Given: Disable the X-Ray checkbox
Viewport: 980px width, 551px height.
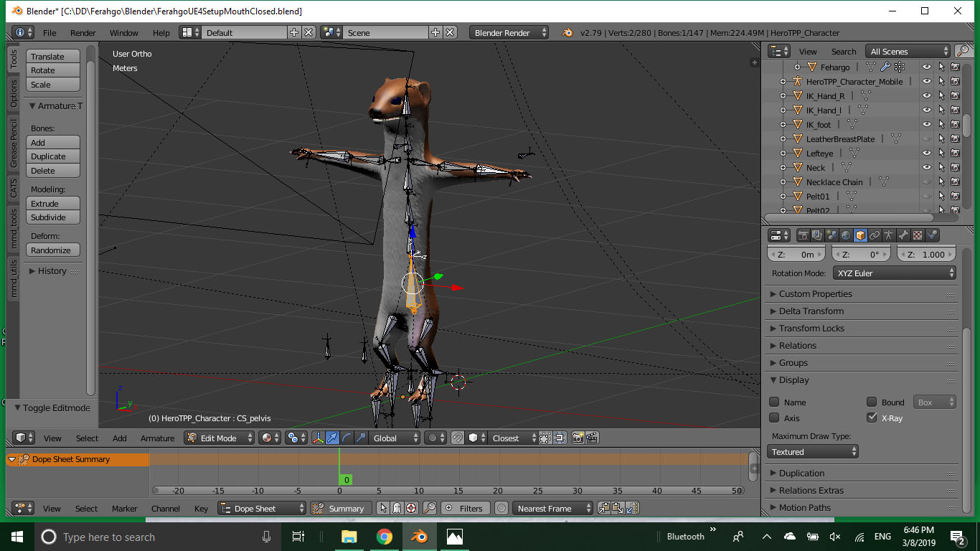Looking at the screenshot, I should [872, 418].
